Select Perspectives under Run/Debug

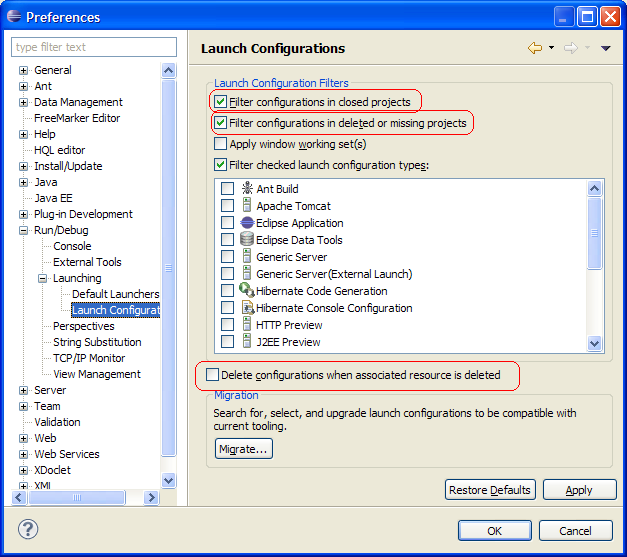[84, 326]
